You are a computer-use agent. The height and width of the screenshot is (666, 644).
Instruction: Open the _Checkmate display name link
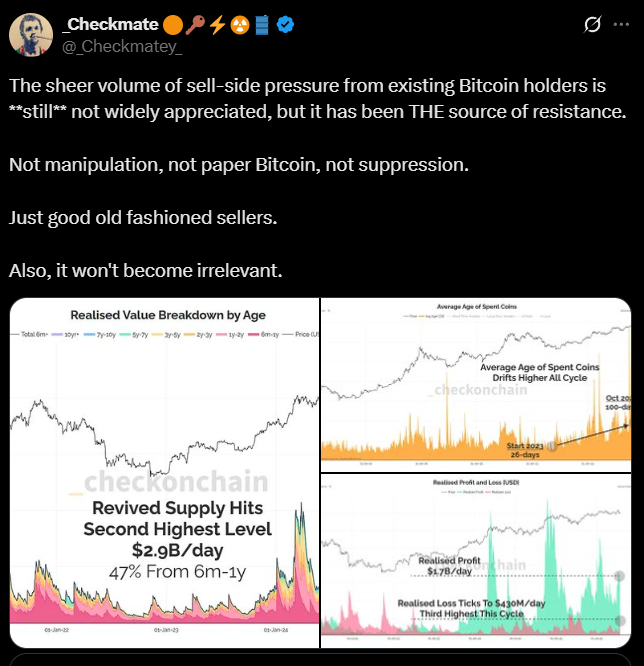coord(109,24)
